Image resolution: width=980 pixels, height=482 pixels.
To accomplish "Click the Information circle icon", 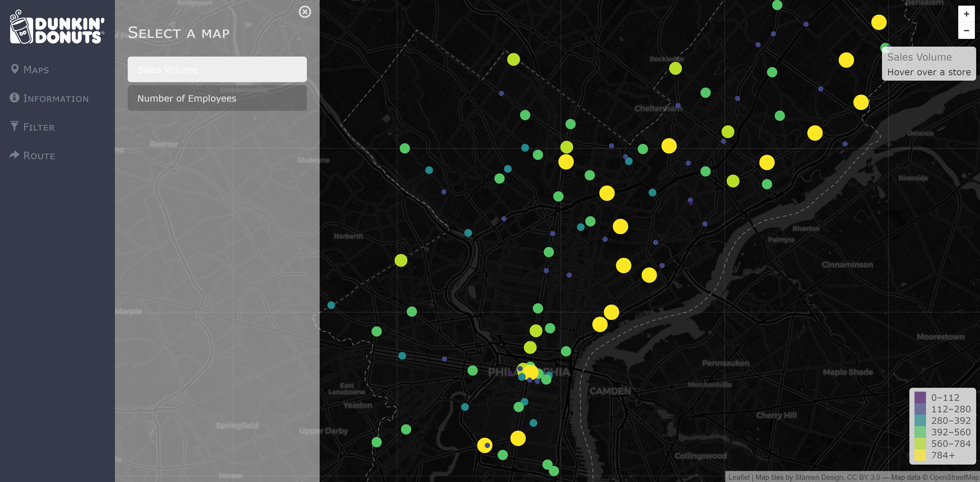I will click(x=14, y=98).
